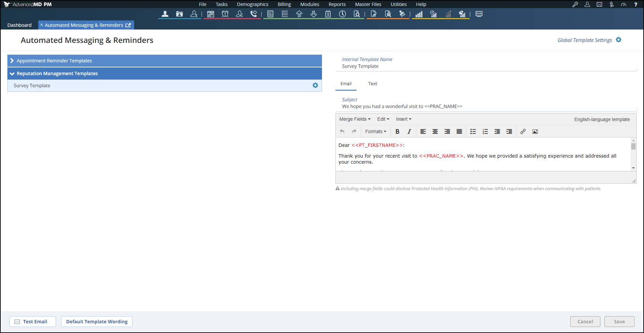Click the insert image icon
Viewport: 644px width, 333px height.
535,131
